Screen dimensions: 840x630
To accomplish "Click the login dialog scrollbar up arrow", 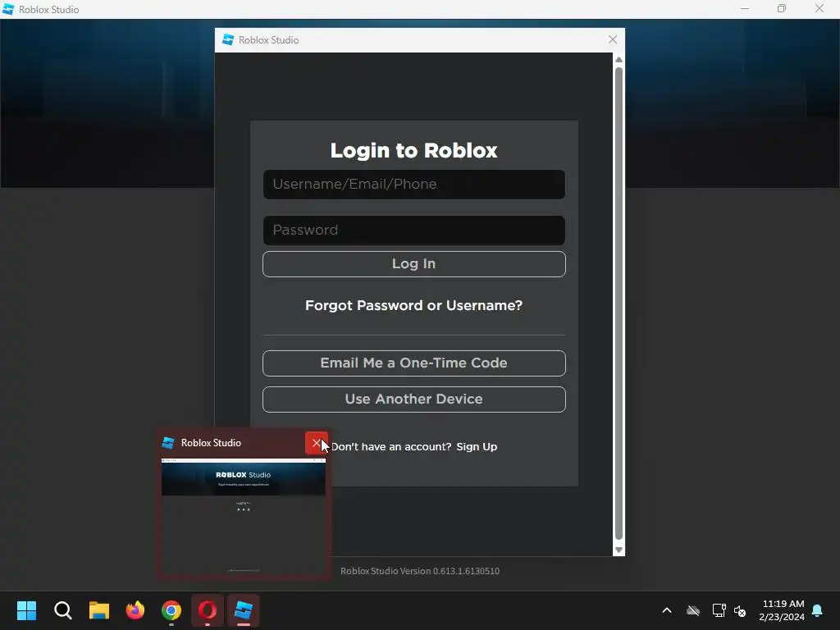I will [x=619, y=59].
